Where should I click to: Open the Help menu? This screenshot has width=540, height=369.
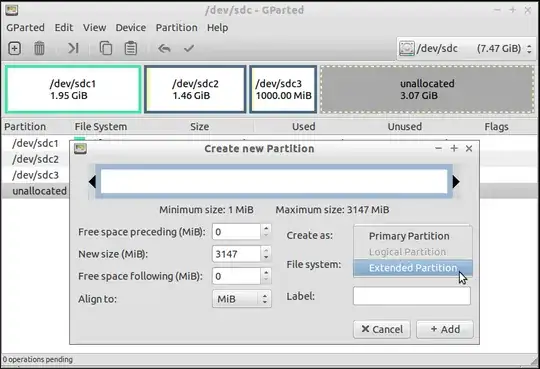point(217,28)
